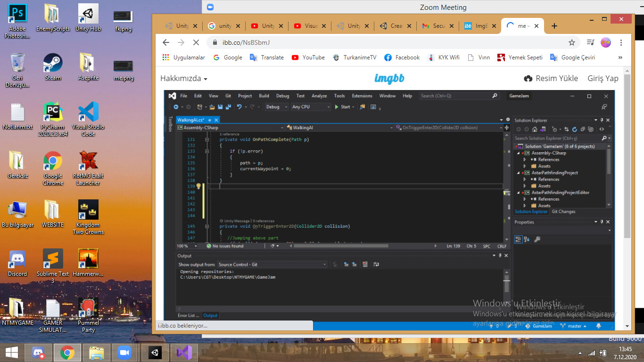
Task: Open the KYK Wifi bookmark
Action: [x=443, y=58]
